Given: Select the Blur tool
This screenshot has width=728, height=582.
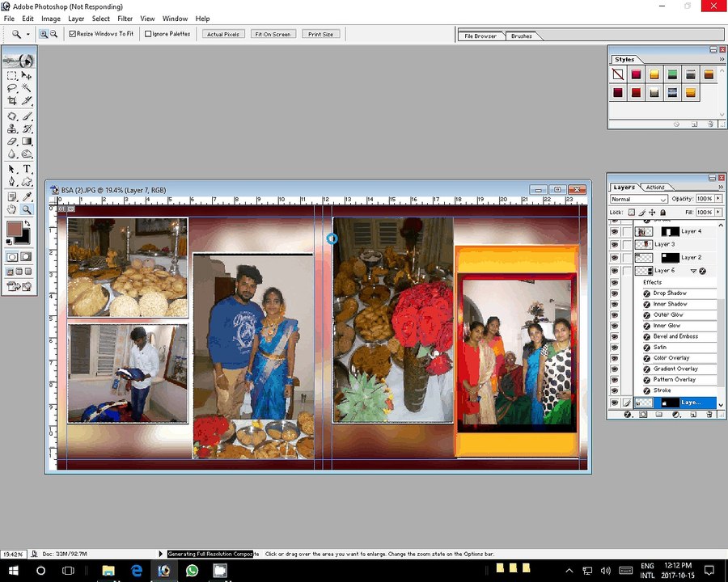Looking at the screenshot, I should pyautogui.click(x=12, y=154).
